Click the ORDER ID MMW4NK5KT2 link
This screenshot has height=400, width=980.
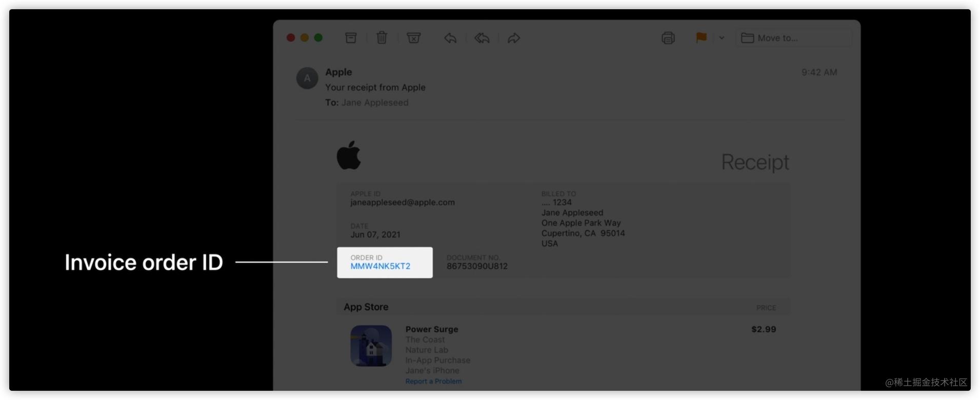[x=381, y=266]
